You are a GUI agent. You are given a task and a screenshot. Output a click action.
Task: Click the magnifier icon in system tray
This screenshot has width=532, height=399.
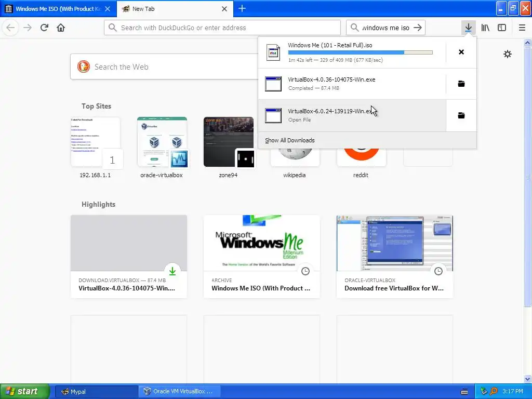[494, 392]
